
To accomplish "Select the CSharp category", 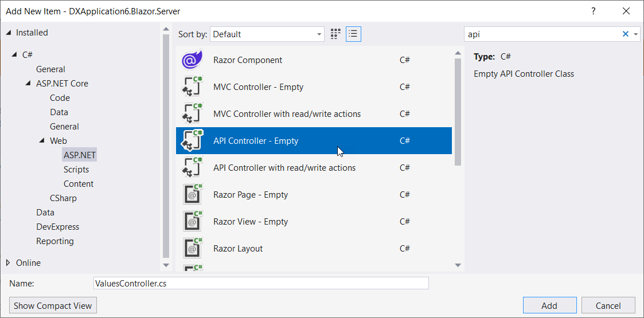I will (x=63, y=198).
